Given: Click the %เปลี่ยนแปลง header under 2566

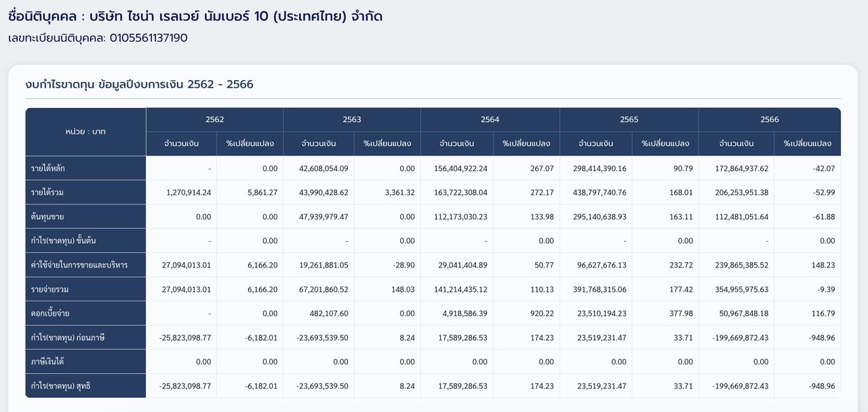Looking at the screenshot, I should [x=808, y=143].
